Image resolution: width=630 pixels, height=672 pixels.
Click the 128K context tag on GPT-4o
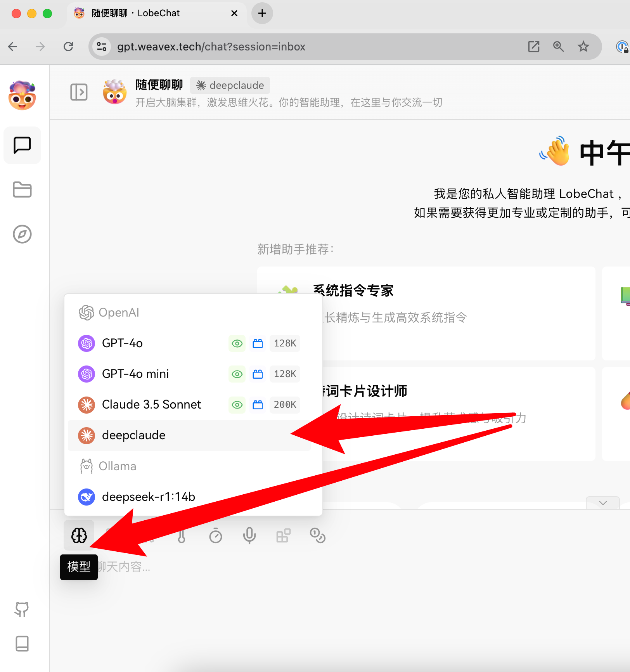pyautogui.click(x=285, y=343)
